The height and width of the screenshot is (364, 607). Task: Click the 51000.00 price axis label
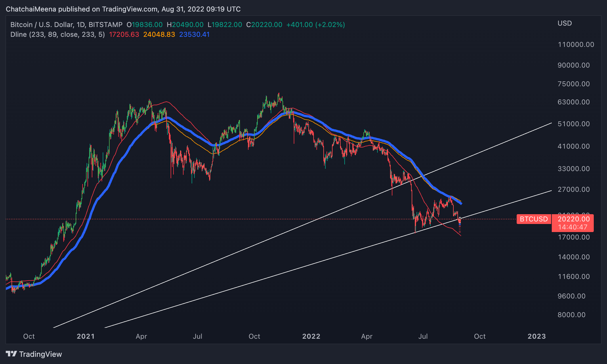point(574,124)
